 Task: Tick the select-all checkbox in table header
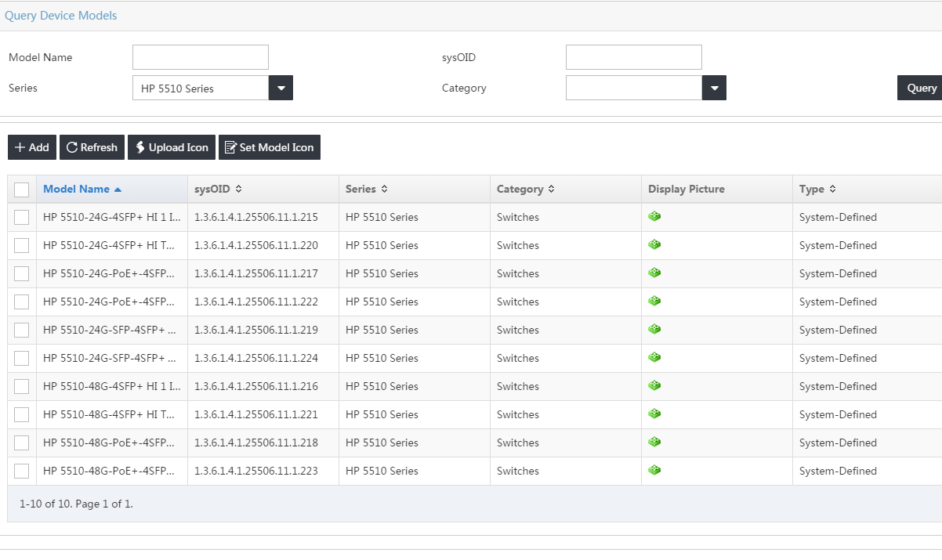22,190
